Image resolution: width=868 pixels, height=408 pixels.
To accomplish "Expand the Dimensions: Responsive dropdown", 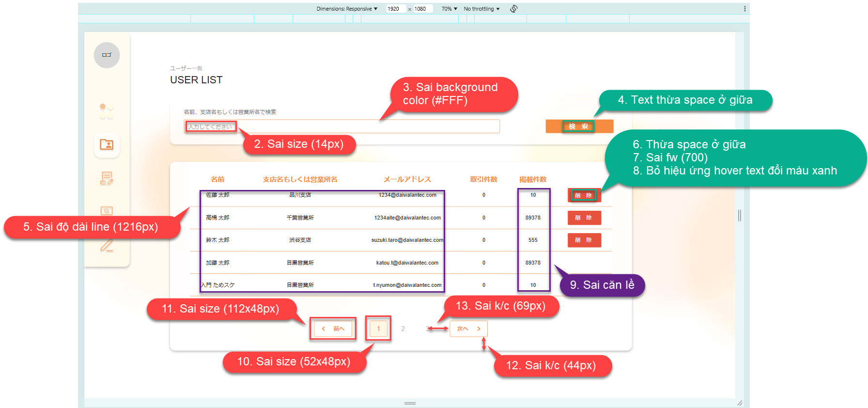I will pos(347,9).
